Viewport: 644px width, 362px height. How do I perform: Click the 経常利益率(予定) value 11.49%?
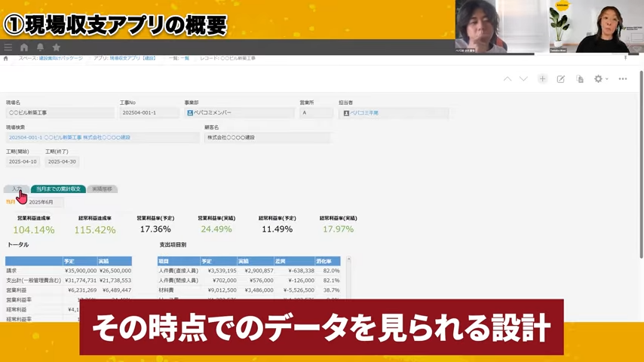[x=278, y=229]
